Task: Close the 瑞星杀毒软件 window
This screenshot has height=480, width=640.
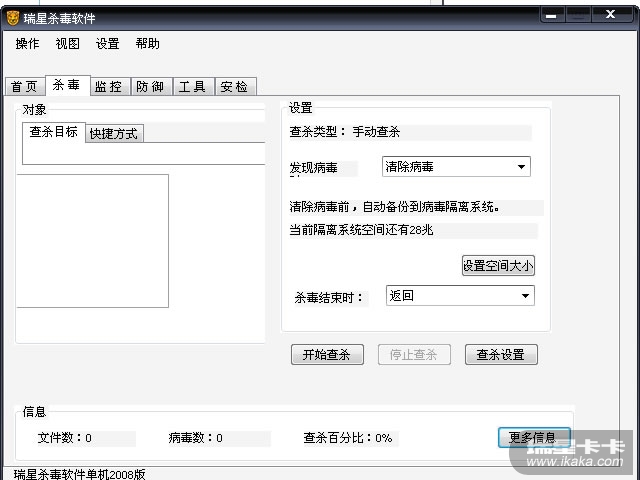Action: point(611,14)
